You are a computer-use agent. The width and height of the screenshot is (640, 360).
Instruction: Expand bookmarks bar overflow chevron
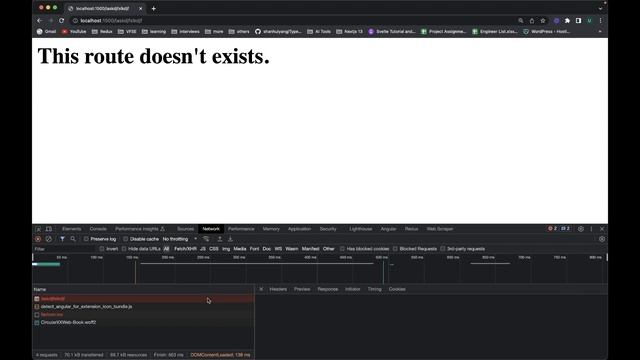(600, 31)
